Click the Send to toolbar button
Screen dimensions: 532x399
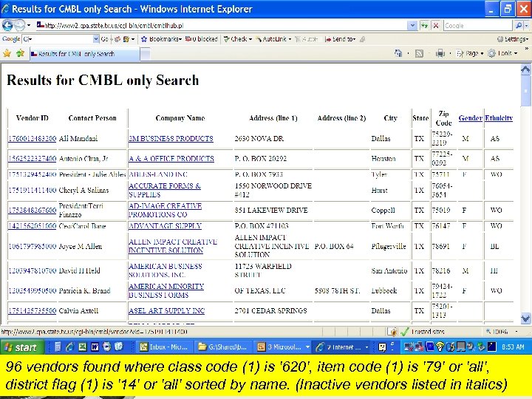pos(340,39)
